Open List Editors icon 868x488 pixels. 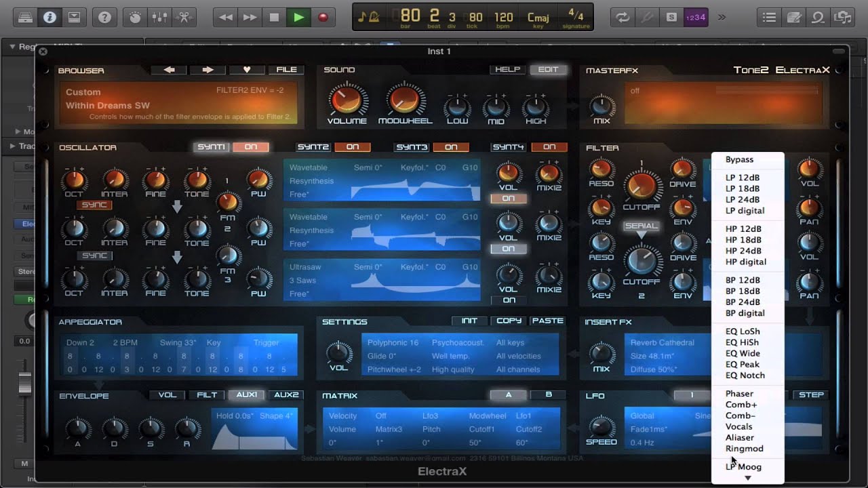point(768,18)
